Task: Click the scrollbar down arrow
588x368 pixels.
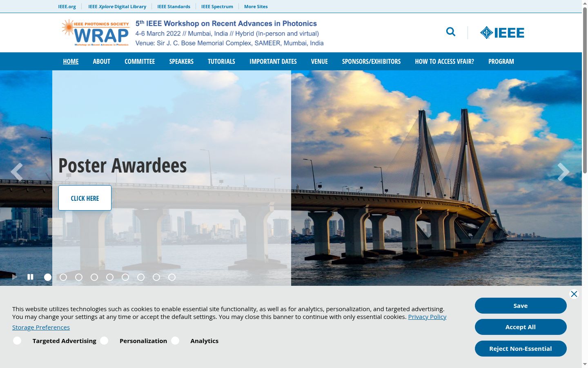Action: (585, 364)
